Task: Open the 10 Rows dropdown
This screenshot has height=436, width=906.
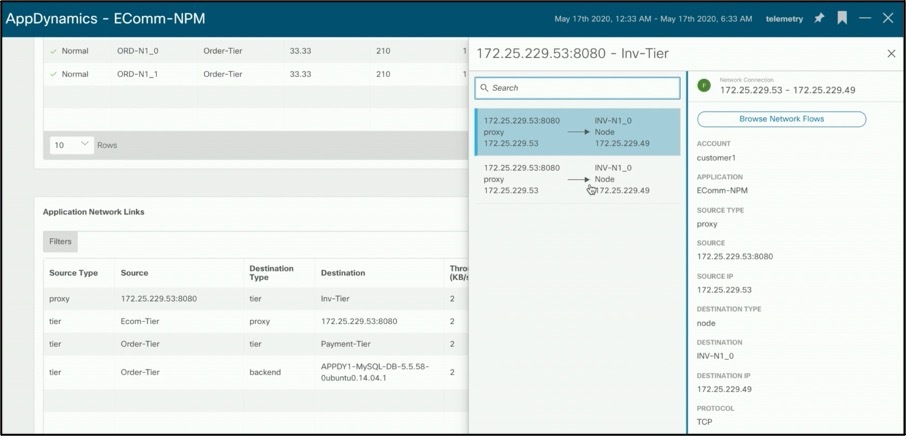Action: click(x=72, y=145)
